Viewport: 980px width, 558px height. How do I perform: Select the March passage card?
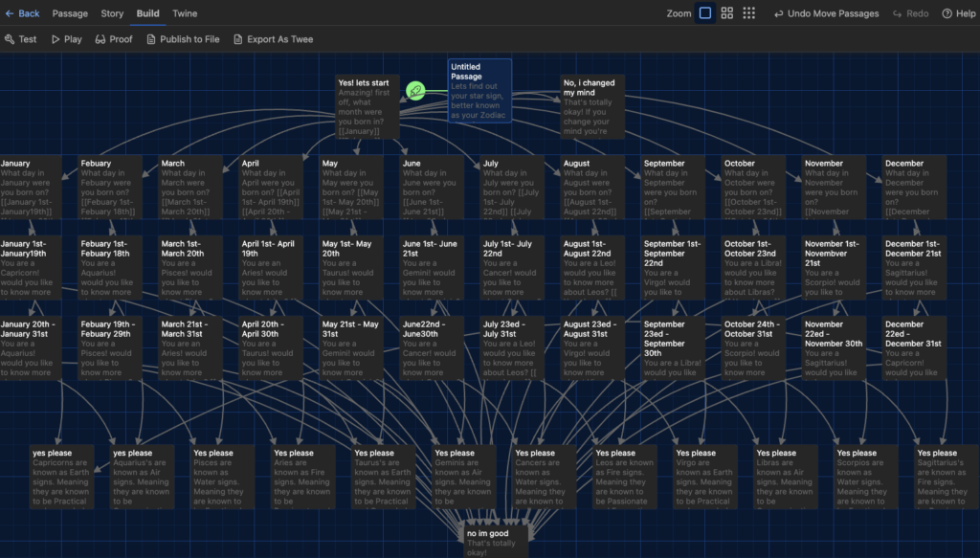190,188
